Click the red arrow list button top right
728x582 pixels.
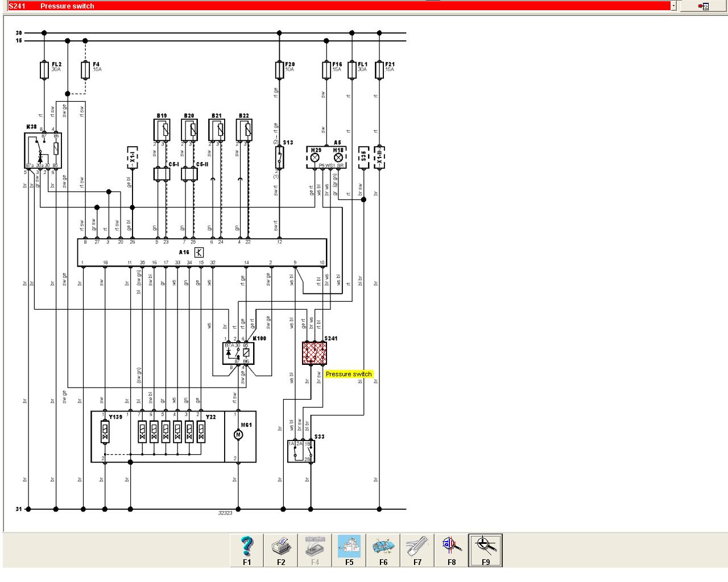pyautogui.click(x=704, y=6)
